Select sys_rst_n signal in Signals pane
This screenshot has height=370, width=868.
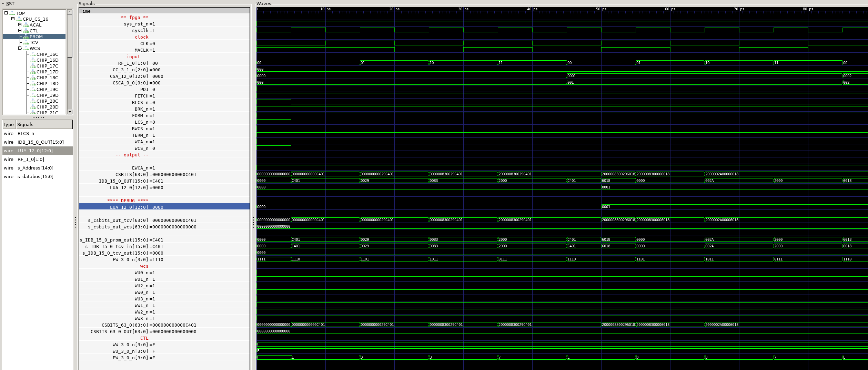click(164, 24)
